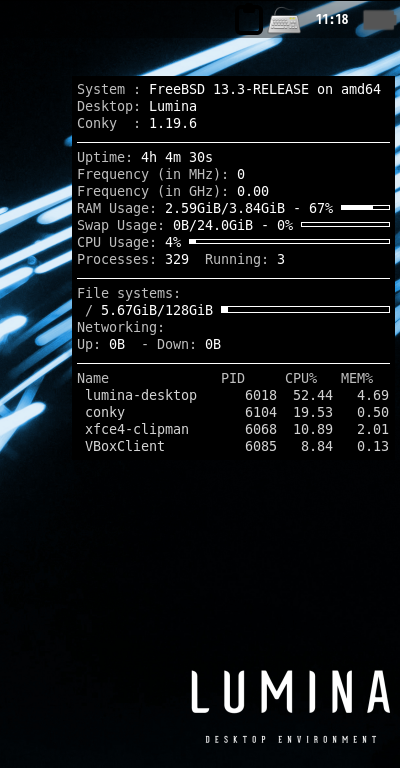Select the conky process name
Screen dimensions: 400x768
105,412
